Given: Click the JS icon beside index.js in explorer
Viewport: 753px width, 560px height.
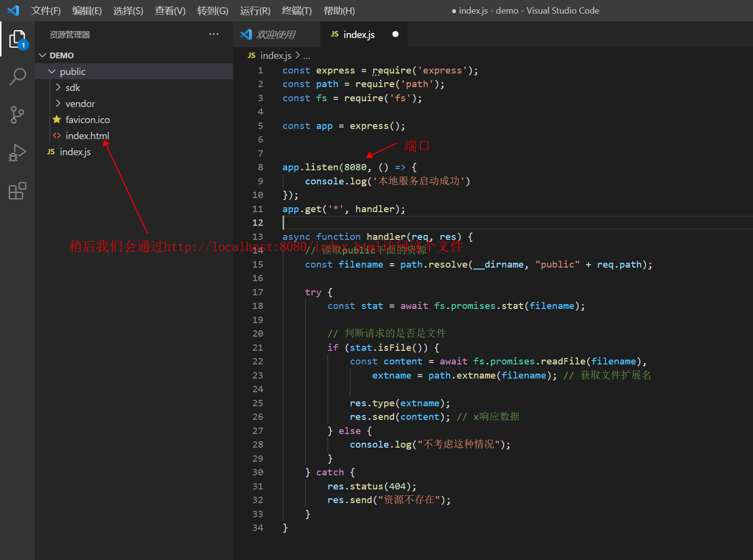Looking at the screenshot, I should coord(51,152).
